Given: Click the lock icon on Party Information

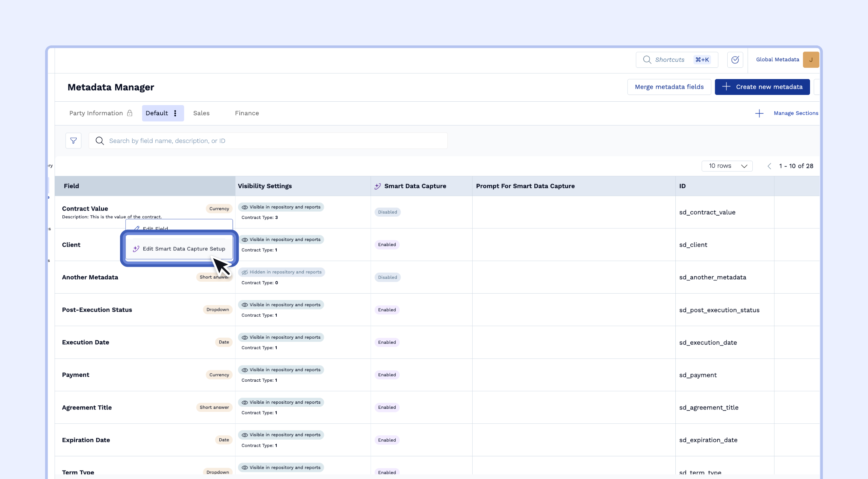Looking at the screenshot, I should (130, 113).
